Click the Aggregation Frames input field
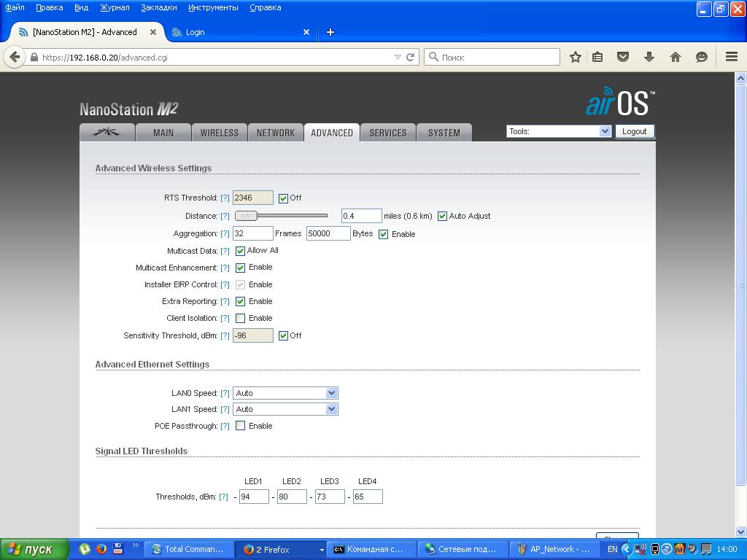747x560 pixels. tap(253, 233)
